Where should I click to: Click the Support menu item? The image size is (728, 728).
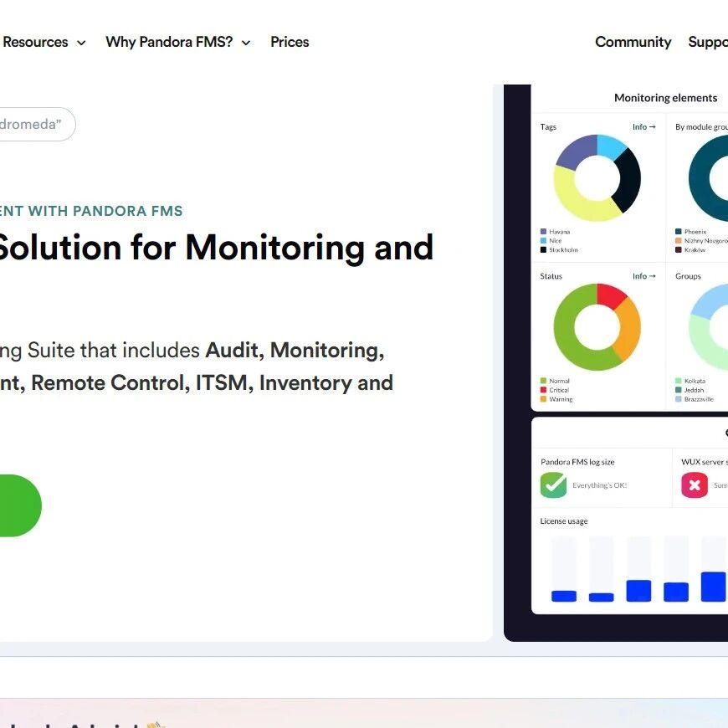pos(708,42)
